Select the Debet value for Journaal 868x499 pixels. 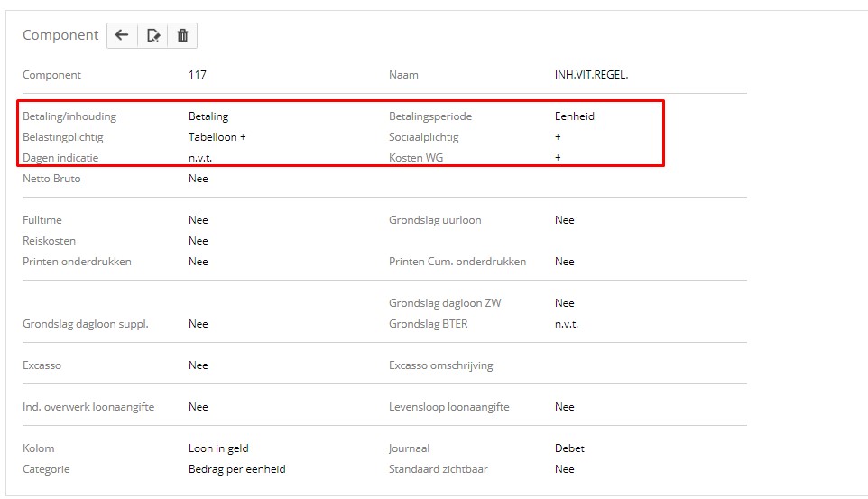[x=569, y=448]
